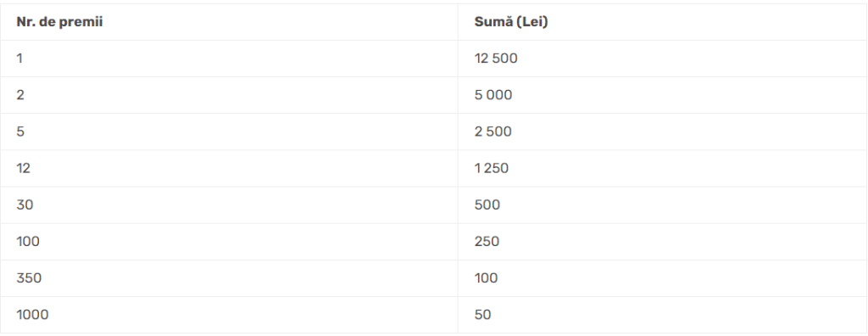The height and width of the screenshot is (336, 868).
Task: Click the 2 500 amount cell
Action: tap(663, 132)
